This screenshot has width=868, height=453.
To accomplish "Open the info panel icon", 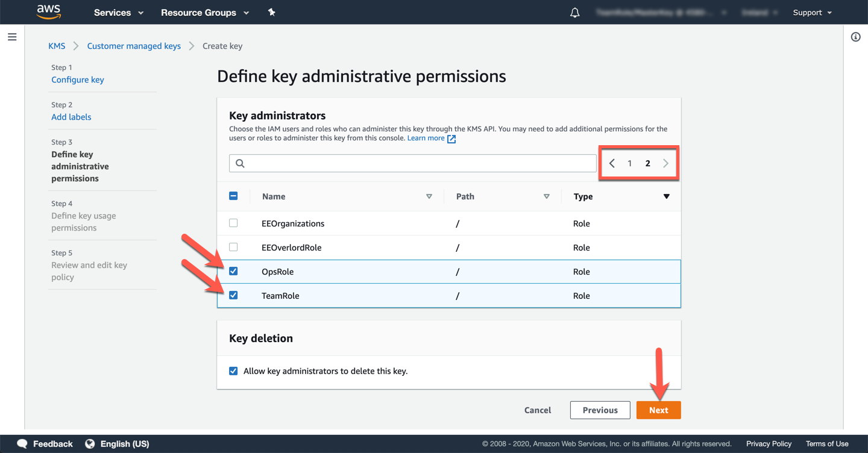I will (855, 37).
